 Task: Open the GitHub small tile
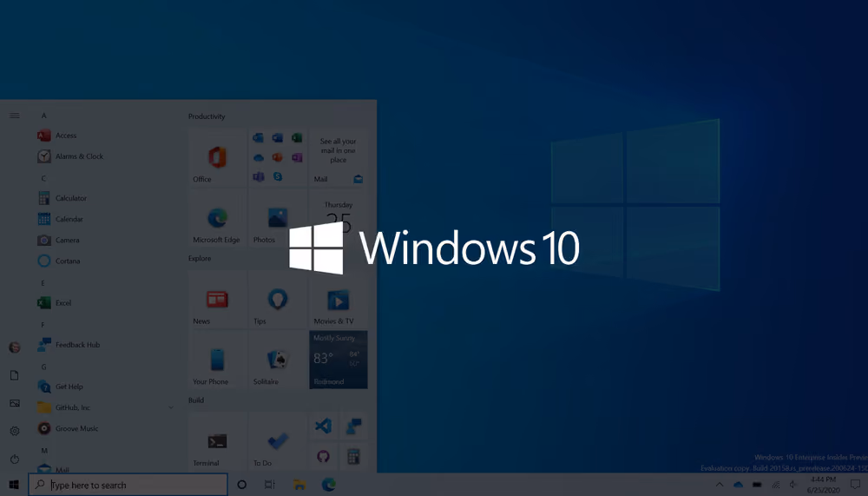tap(323, 457)
